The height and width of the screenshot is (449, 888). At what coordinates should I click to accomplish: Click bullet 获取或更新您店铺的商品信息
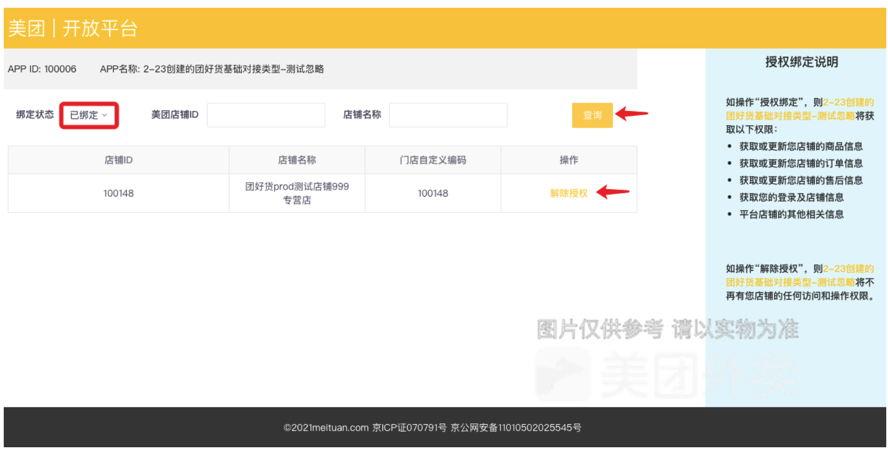click(801, 146)
